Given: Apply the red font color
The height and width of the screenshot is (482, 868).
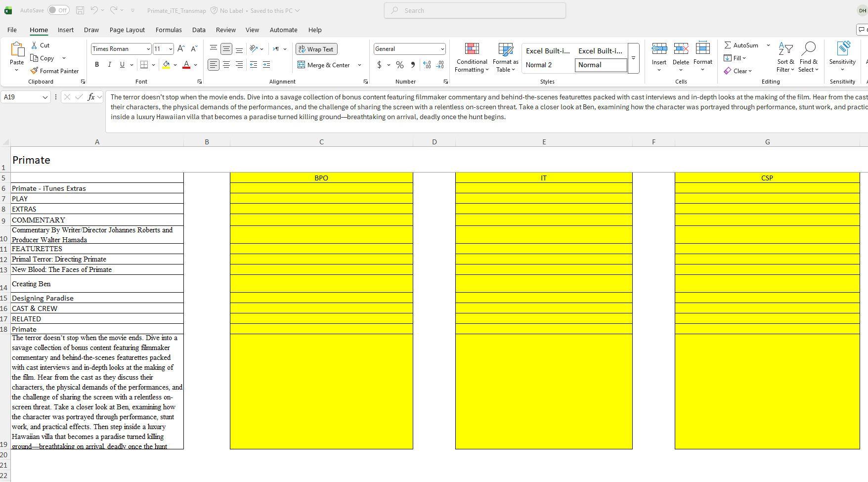Looking at the screenshot, I should [186, 65].
